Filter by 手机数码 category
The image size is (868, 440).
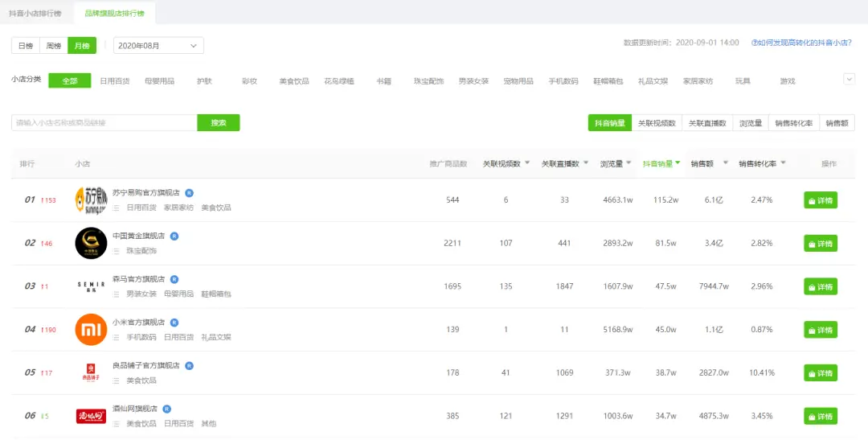pos(563,81)
